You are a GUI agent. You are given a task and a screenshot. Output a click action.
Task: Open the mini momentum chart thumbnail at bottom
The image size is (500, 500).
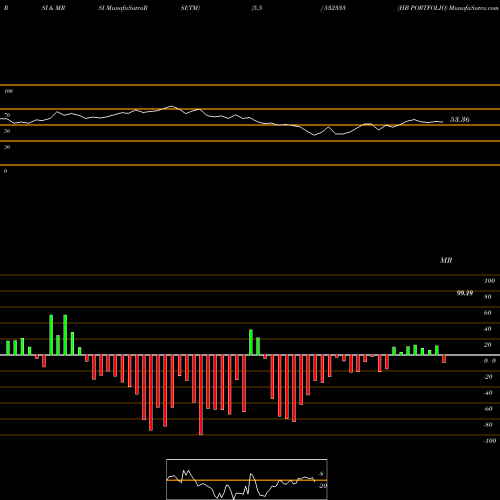[x=247, y=479]
